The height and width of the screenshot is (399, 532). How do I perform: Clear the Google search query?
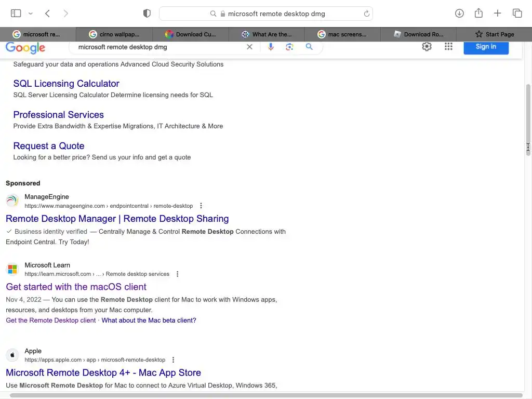(249, 47)
